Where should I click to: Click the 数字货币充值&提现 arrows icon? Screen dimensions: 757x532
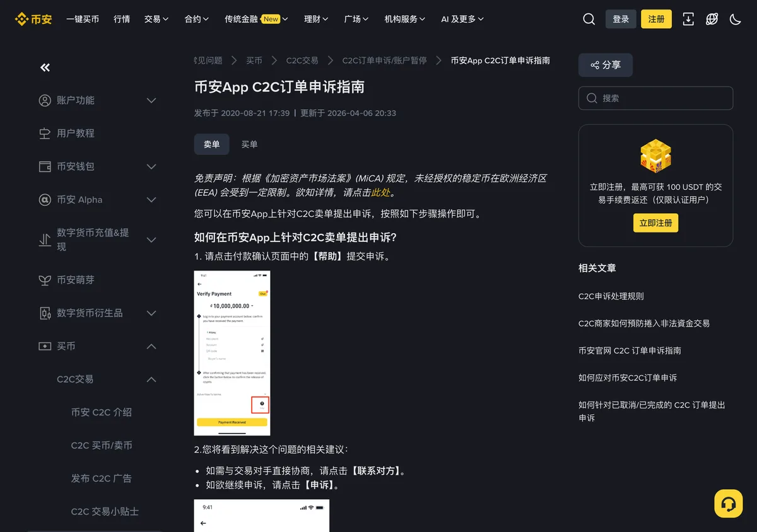point(45,240)
